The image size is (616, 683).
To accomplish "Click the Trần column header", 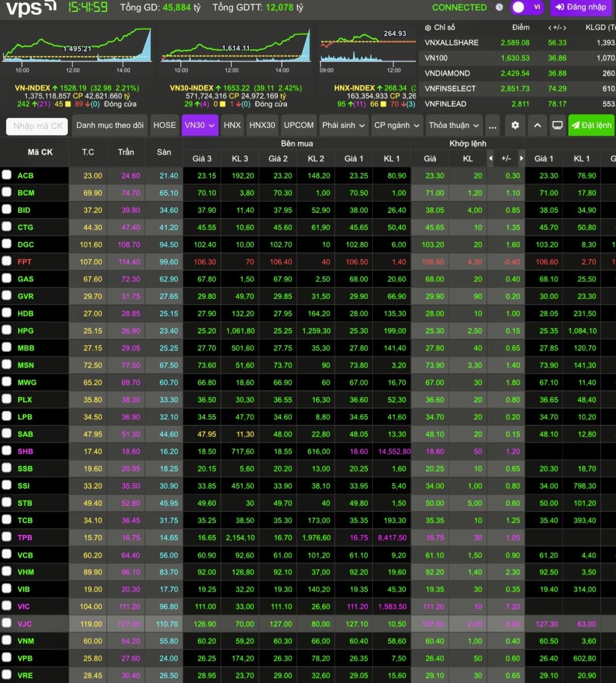I will click(x=126, y=152).
